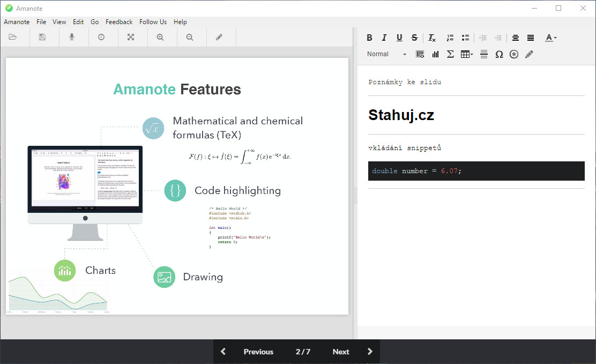Click the clock timer icon in toolbar

coord(101,37)
